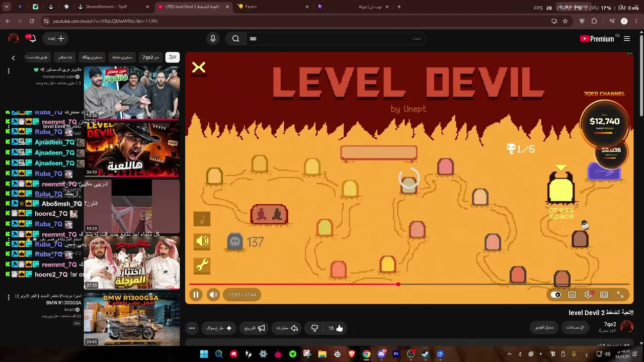Open the 7qe2 channel name link
The width and height of the screenshot is (644, 362).
610,324
